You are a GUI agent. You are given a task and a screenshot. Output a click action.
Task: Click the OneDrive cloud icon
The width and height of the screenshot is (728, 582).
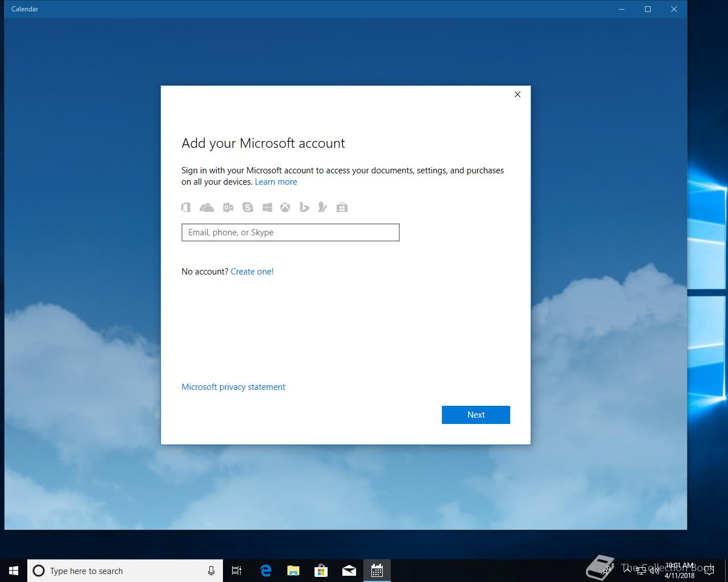point(207,207)
